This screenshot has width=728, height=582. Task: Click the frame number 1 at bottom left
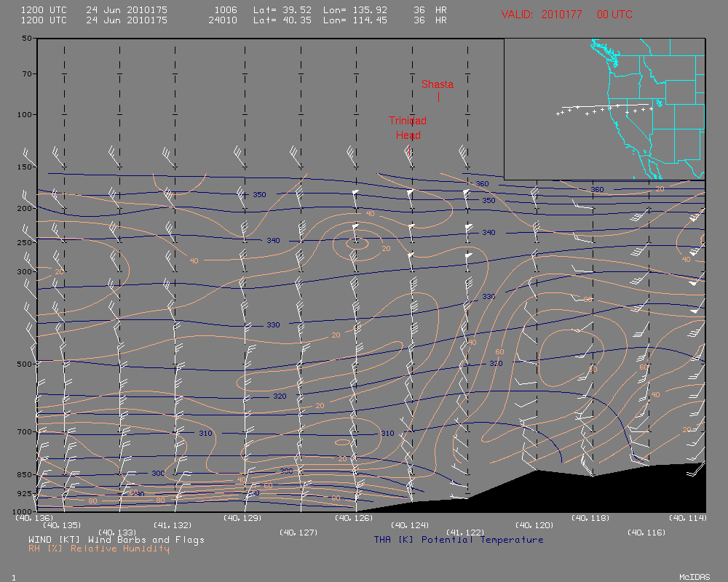[x=13, y=578]
